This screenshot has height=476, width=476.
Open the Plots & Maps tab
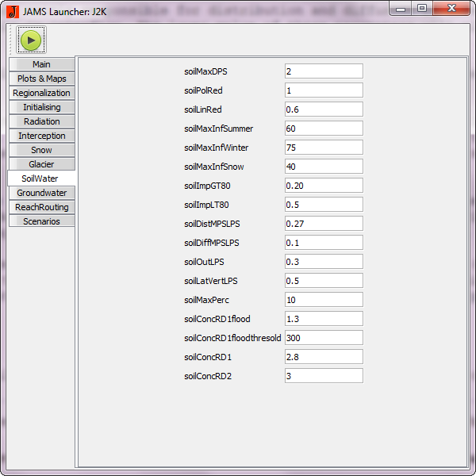tap(42, 79)
